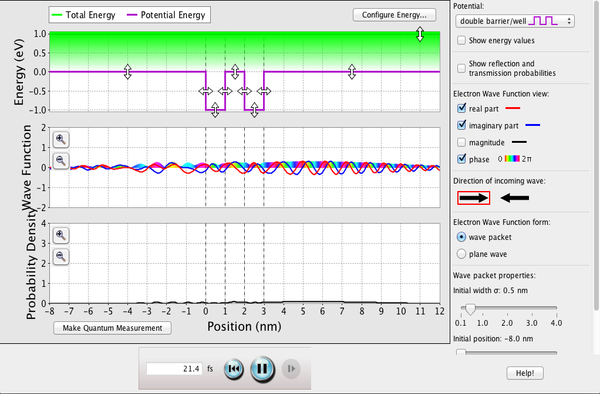
Task: Restart the simulation with the rewind button
Action: pos(233,369)
